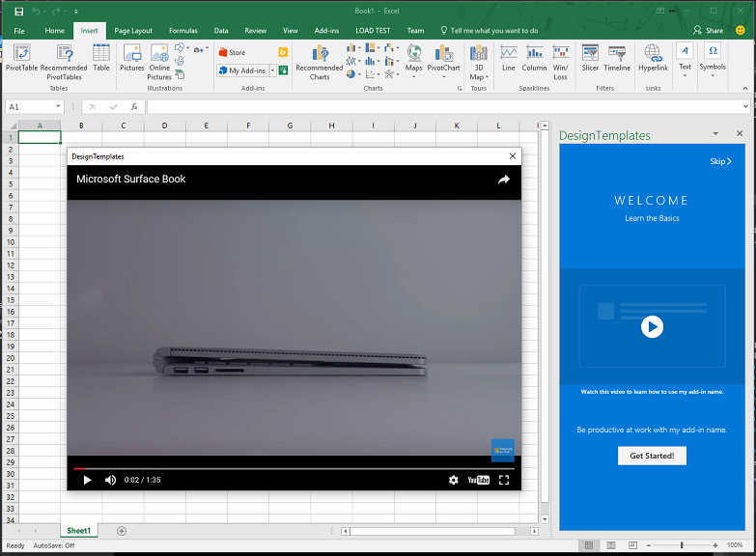Insert a Timeline filter
This screenshot has height=556, width=756.
(617, 57)
